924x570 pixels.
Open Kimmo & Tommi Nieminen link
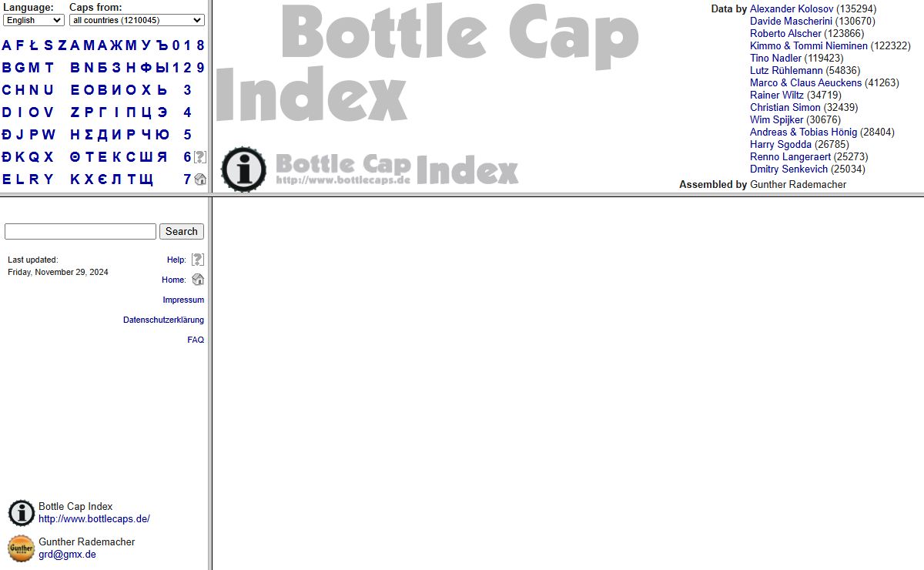[x=808, y=46]
